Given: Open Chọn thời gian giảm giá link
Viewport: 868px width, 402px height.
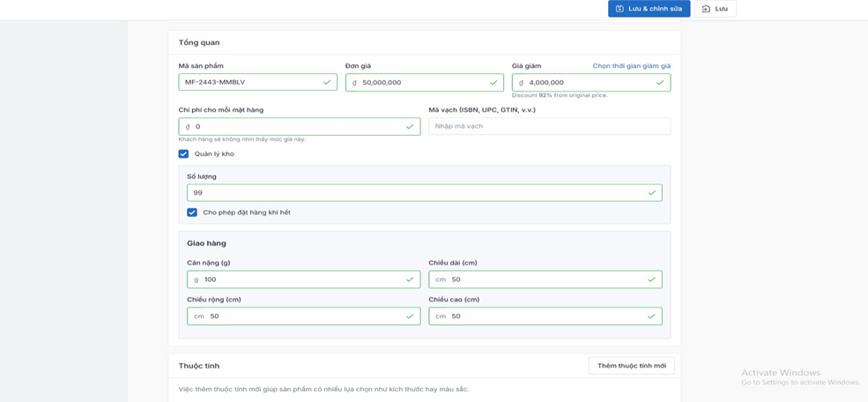Looking at the screenshot, I should click(631, 66).
